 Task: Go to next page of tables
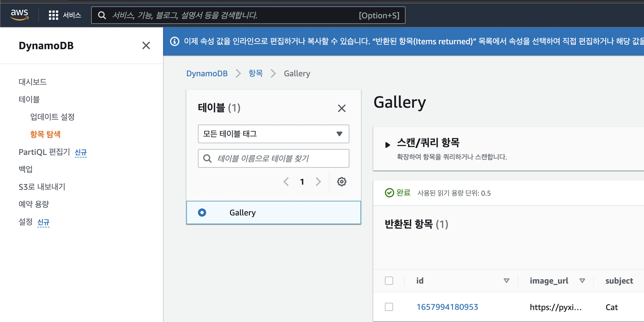point(318,182)
